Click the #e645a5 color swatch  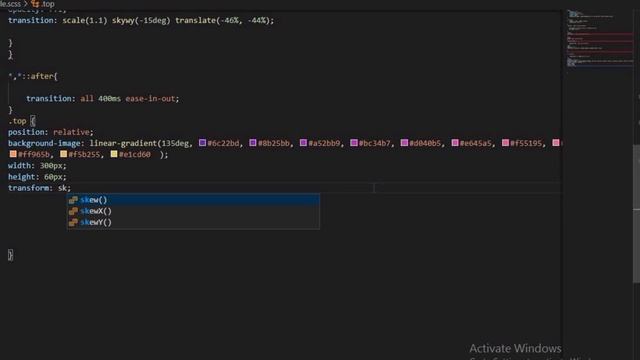coord(455,142)
